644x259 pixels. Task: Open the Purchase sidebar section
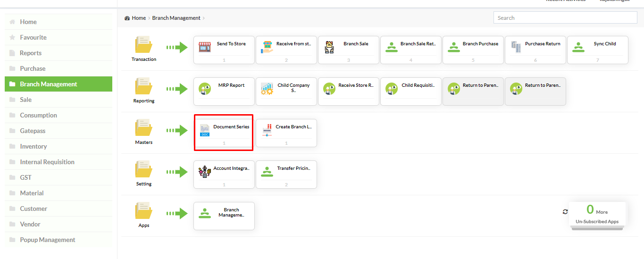pyautogui.click(x=59, y=68)
